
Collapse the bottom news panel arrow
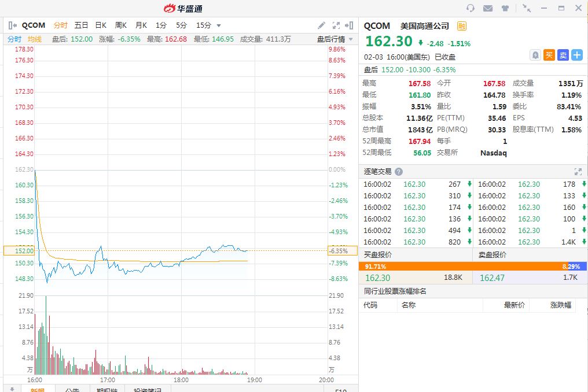pos(12,389)
